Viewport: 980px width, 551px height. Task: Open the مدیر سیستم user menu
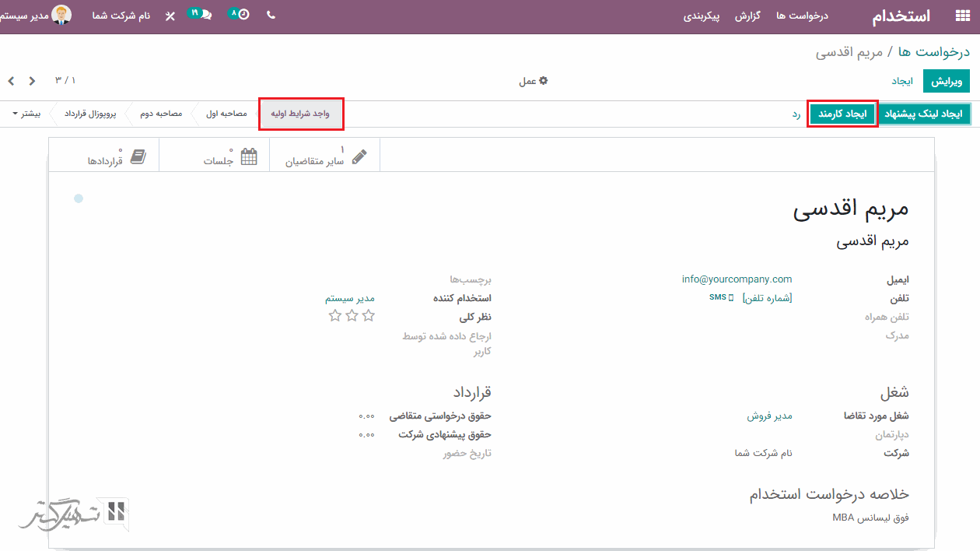pos(36,16)
